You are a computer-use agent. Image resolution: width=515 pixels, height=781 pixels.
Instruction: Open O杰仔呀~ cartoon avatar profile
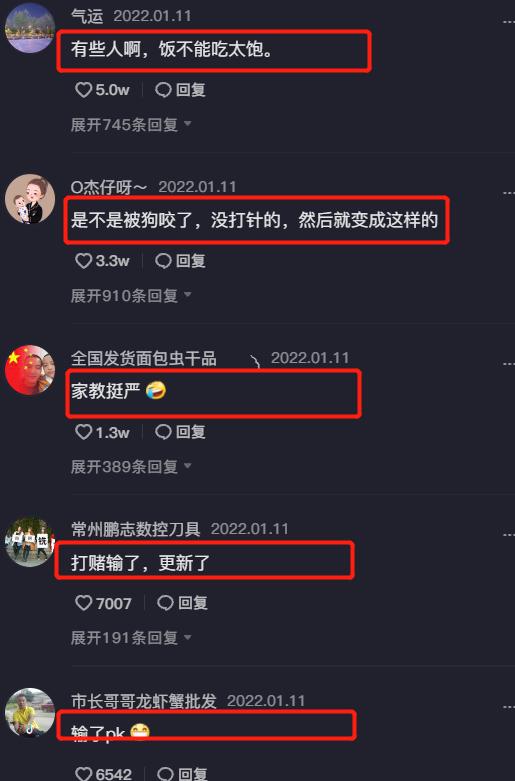tap(30, 199)
